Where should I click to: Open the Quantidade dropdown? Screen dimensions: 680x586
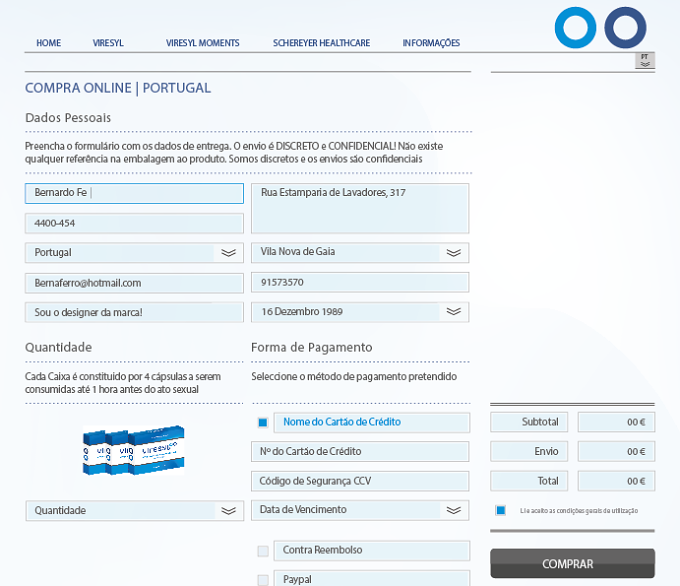(x=134, y=511)
